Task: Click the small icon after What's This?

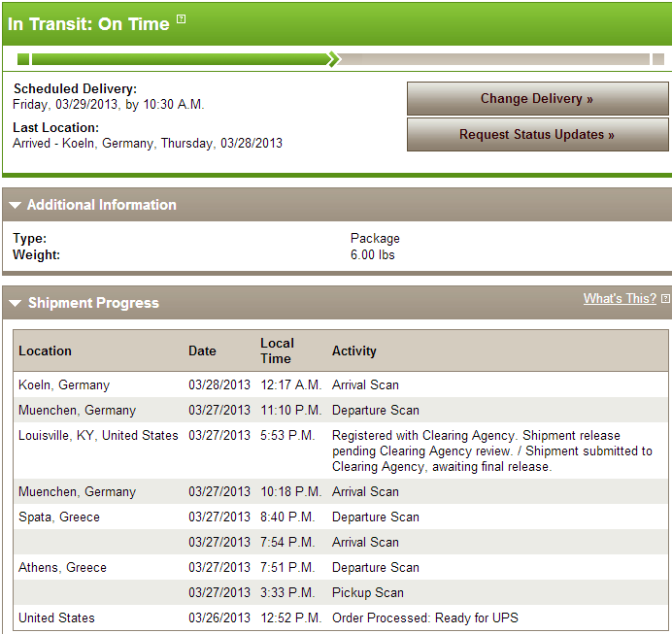Action: pyautogui.click(x=665, y=299)
